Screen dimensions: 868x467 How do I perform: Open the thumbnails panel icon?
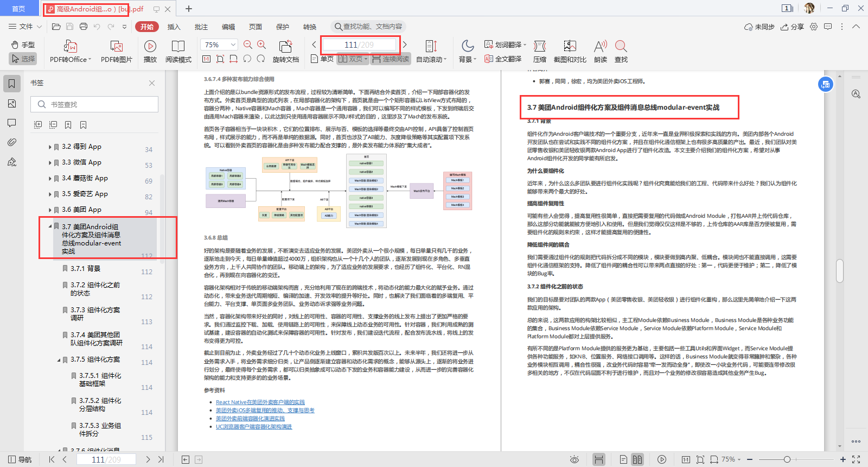11,103
